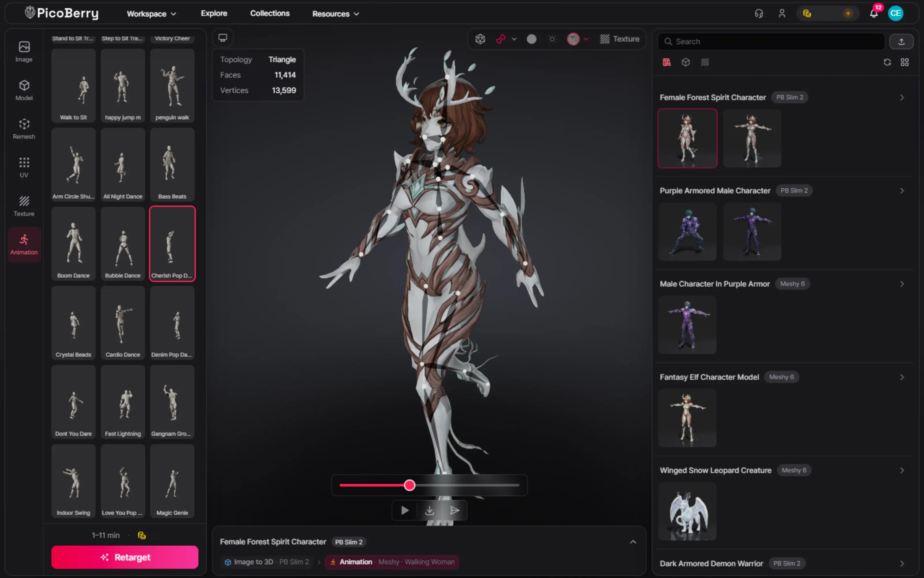924x578 pixels.
Task: Select the Boom Dance animation
Action: click(73, 244)
